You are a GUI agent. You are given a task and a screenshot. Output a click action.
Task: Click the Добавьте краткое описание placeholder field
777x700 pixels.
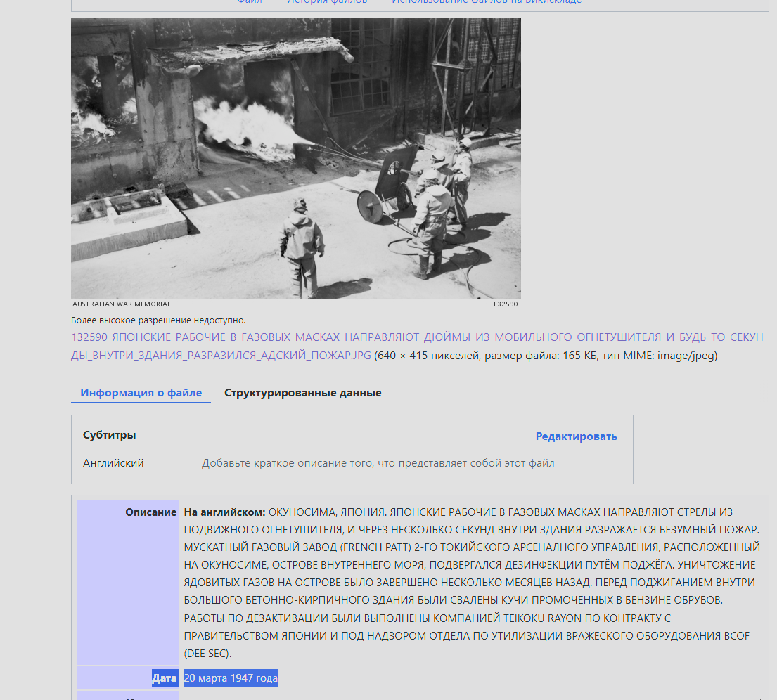(x=378, y=463)
